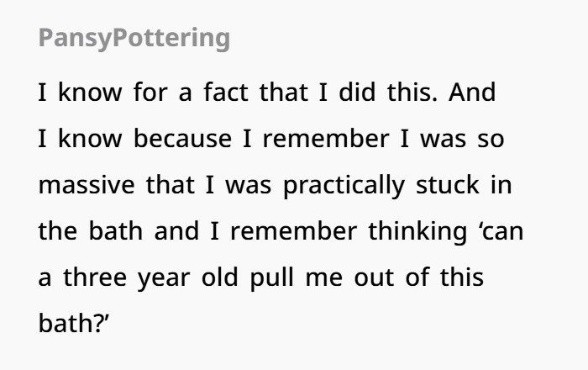
Task: Click the word 'fact' in first line
Action: pyautogui.click(x=226, y=92)
